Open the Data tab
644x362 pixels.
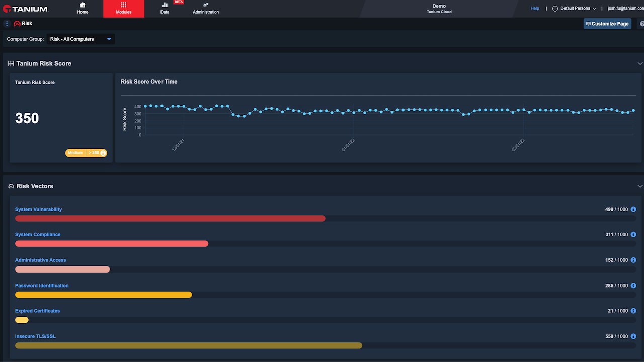(165, 9)
